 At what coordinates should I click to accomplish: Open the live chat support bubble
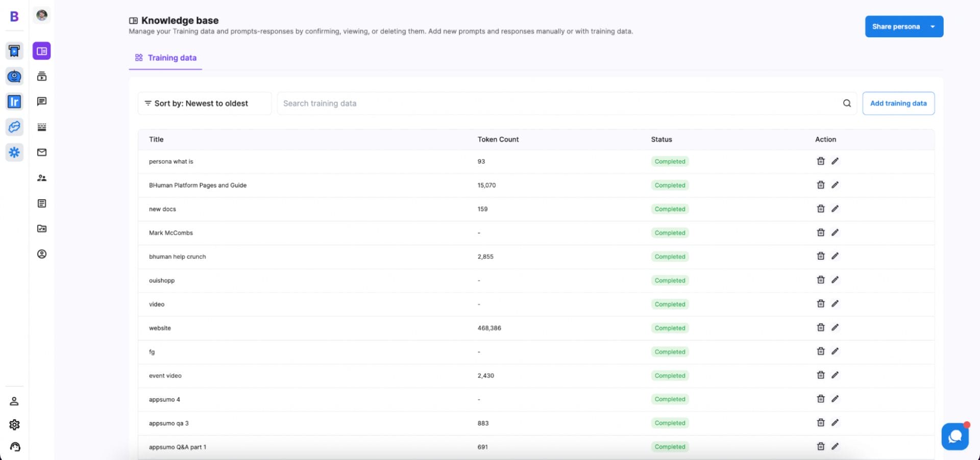(x=954, y=437)
